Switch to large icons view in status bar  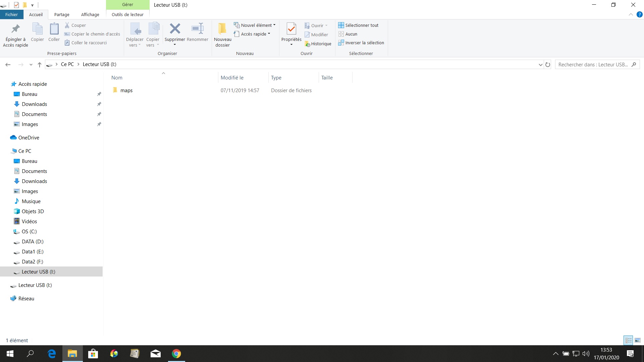tap(638, 340)
